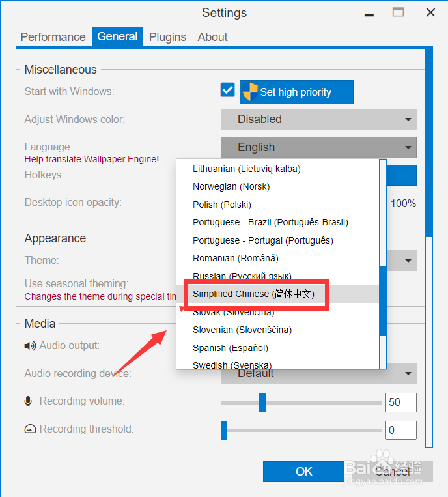Click the Audio output speaker icon
The width and height of the screenshot is (448, 497).
point(30,345)
